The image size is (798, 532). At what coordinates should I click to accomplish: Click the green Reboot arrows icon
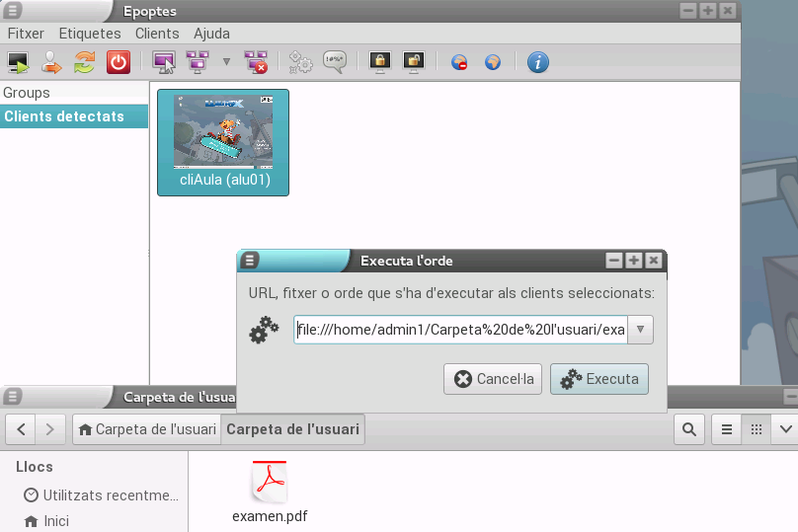point(84,62)
